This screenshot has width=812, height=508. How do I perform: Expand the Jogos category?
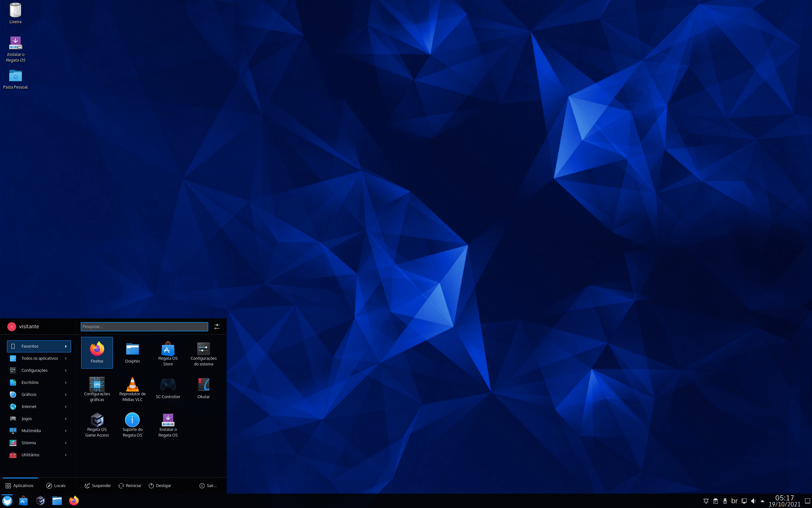39,419
